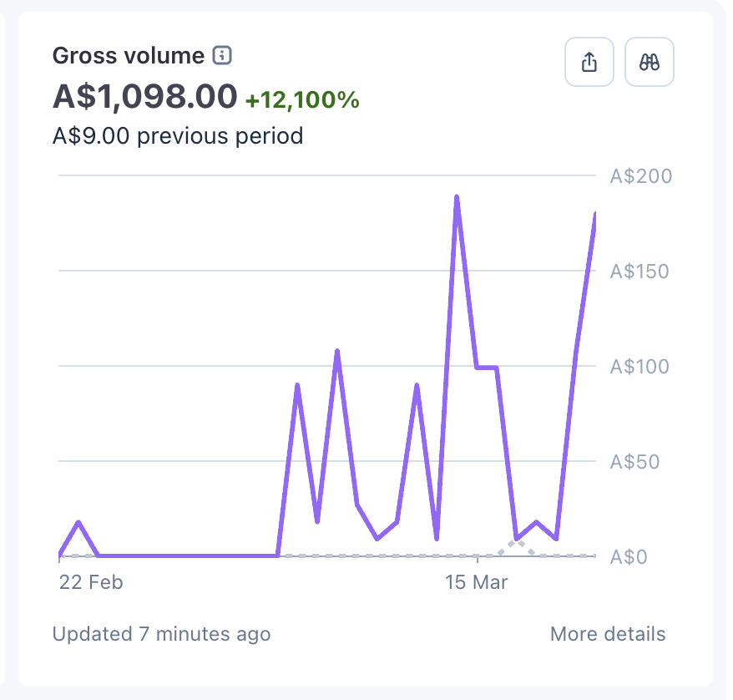The image size is (733, 700).
Task: Click the A$200 axis label
Action: click(641, 176)
